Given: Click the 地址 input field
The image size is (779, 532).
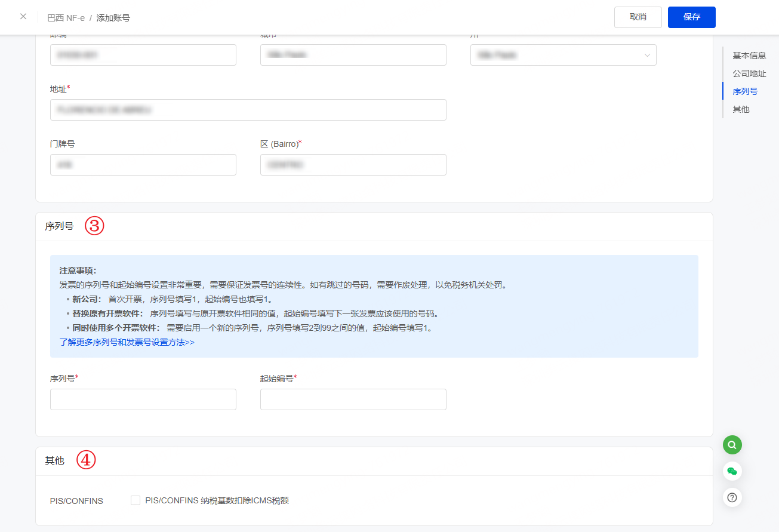Looking at the screenshot, I should (248, 110).
